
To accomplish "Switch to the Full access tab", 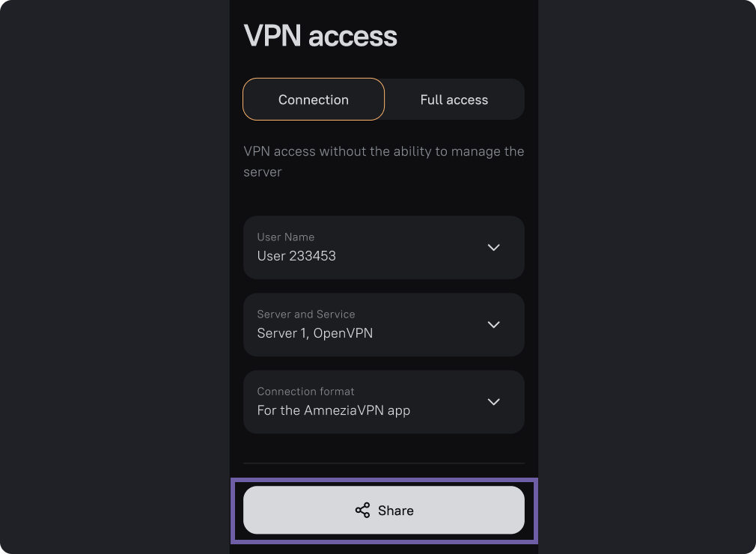I will (454, 100).
